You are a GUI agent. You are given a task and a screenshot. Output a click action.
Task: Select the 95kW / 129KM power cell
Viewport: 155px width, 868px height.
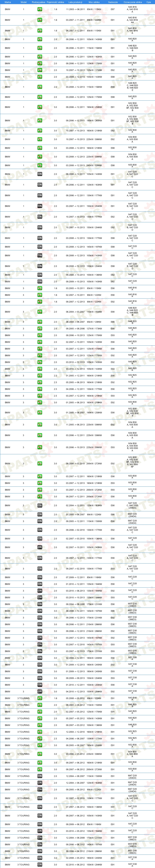coord(94,322)
